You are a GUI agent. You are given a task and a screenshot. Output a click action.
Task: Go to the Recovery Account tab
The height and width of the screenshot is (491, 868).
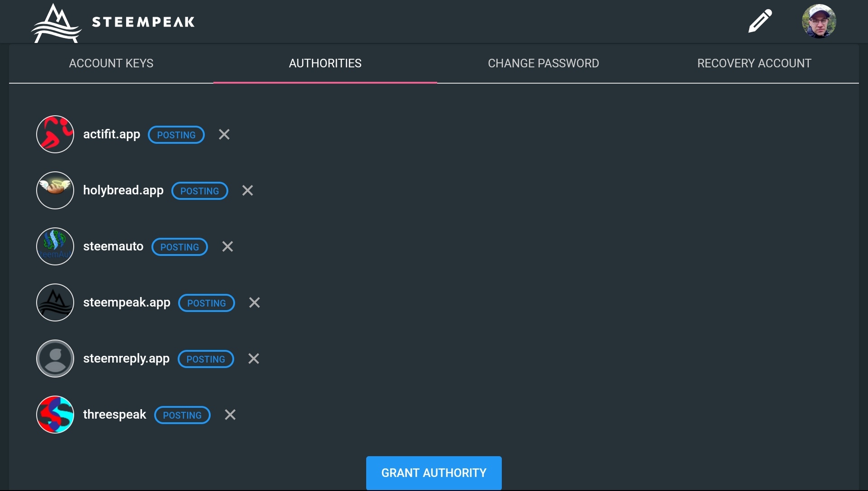754,63
